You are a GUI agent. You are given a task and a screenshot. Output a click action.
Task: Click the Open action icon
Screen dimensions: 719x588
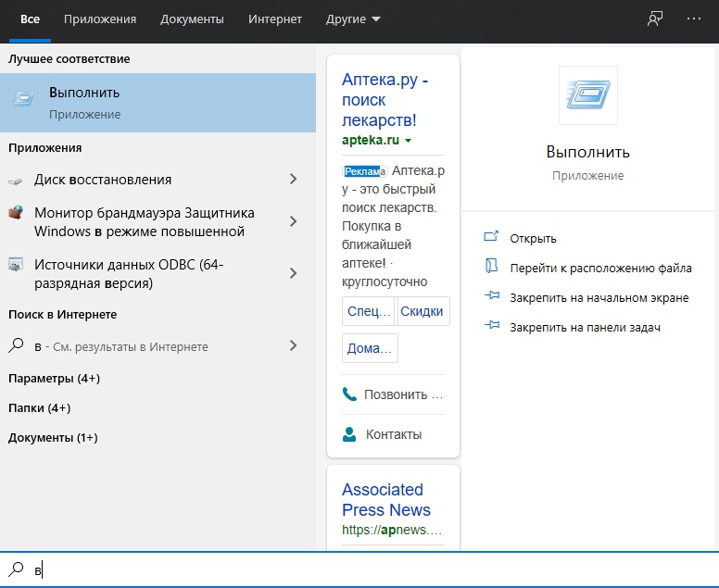pyautogui.click(x=491, y=236)
